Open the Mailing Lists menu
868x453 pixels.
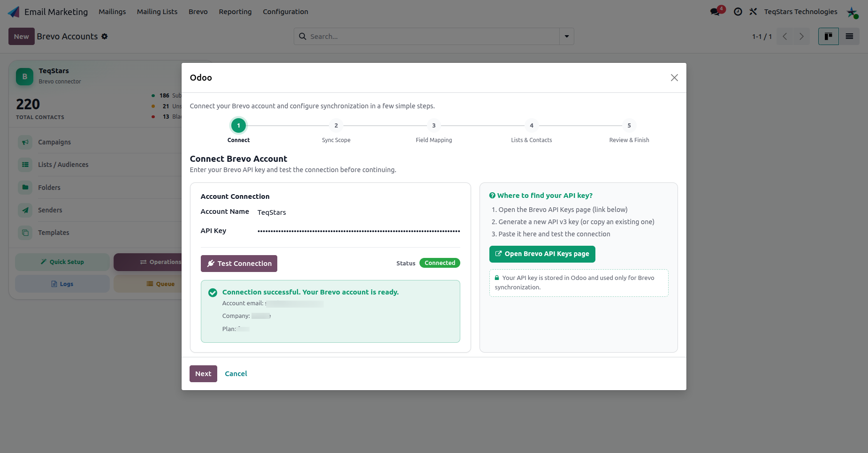click(157, 12)
